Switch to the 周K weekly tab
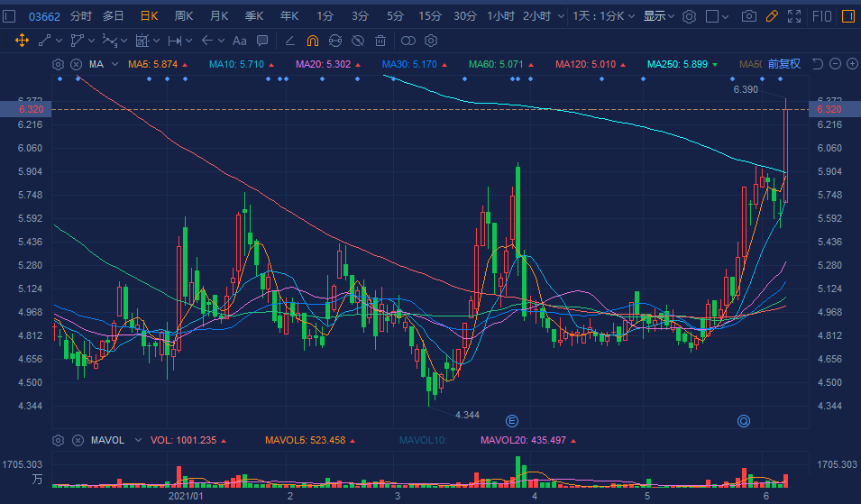This screenshot has height=504, width=861. [184, 16]
